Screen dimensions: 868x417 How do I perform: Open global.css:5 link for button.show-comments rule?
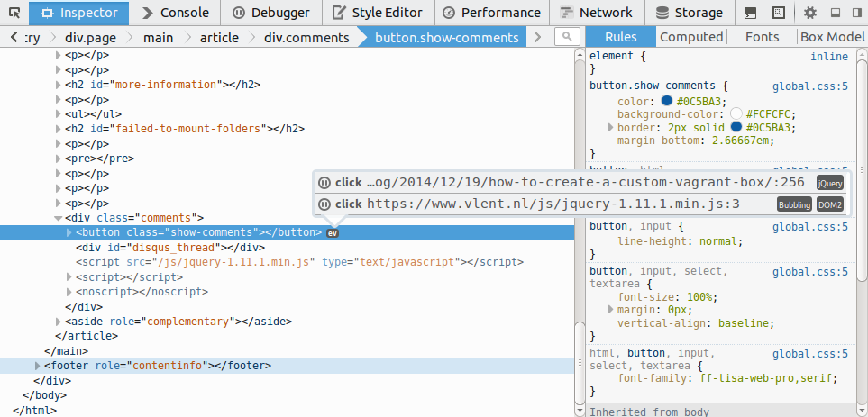pyautogui.click(x=810, y=86)
